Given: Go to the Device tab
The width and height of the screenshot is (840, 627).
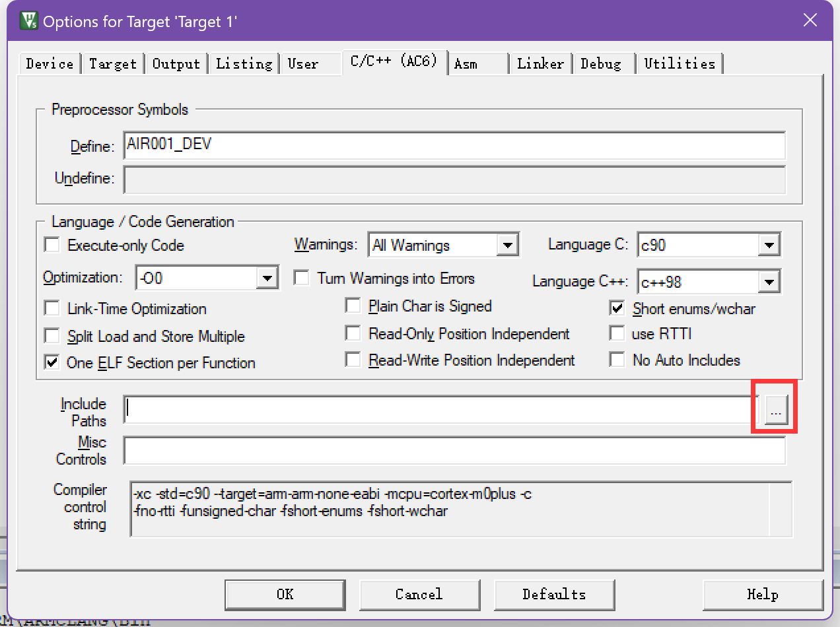Looking at the screenshot, I should pos(50,64).
